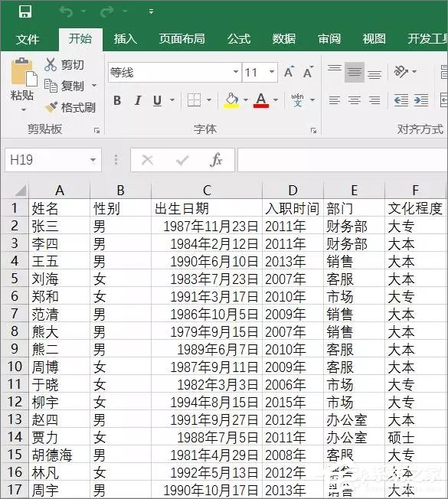
Task: Open the 复制 dropdown arrow
Action: coord(94,86)
